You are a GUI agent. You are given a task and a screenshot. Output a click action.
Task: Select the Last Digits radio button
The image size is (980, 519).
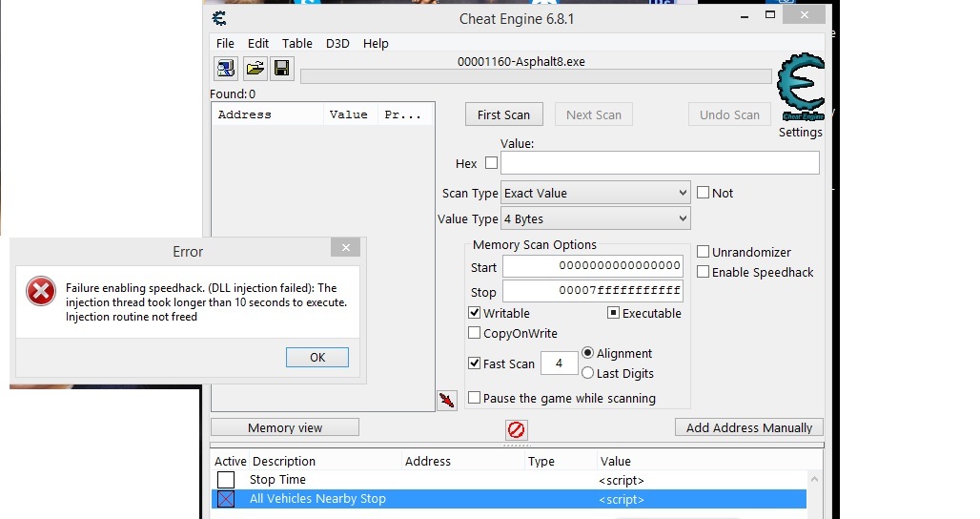pyautogui.click(x=587, y=373)
